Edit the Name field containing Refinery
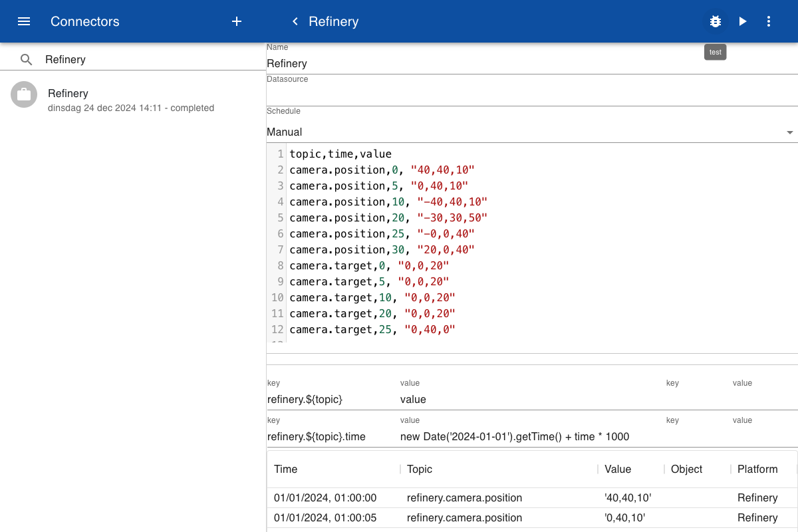Image resolution: width=798 pixels, height=532 pixels. (532, 64)
